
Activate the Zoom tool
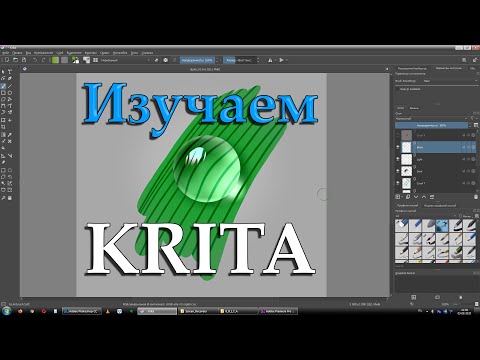click(x=3, y=198)
